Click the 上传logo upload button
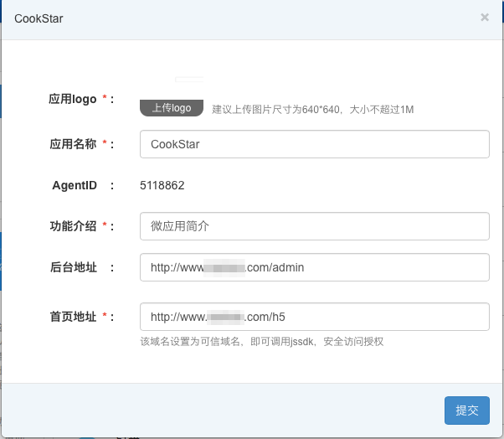The width and height of the screenshot is (504, 439). (x=172, y=108)
